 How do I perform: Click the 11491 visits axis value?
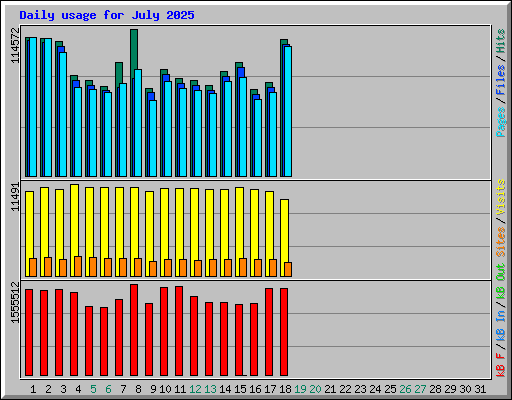(15, 197)
